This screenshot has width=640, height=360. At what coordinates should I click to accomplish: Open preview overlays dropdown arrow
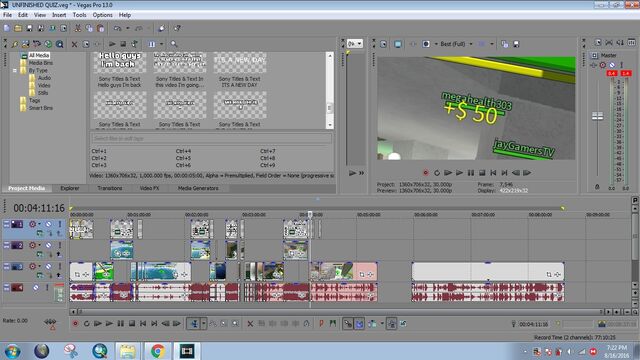pyautogui.click(x=492, y=44)
